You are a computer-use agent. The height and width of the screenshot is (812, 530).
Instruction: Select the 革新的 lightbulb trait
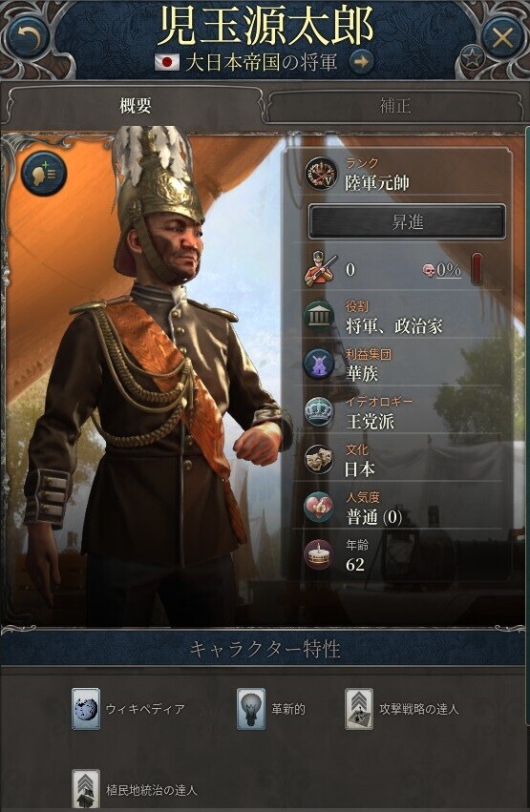pyautogui.click(x=251, y=709)
